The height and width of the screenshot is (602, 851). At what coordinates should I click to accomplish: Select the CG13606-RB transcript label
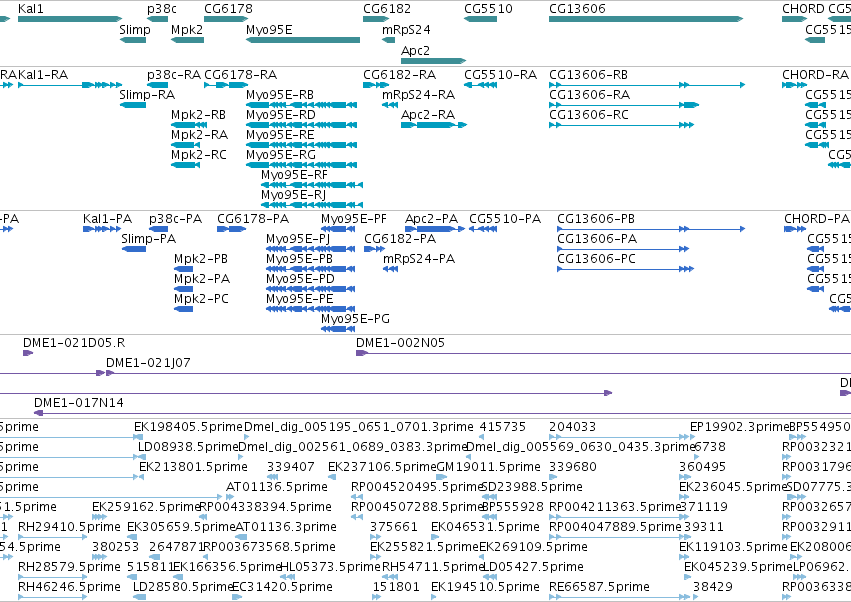588,74
